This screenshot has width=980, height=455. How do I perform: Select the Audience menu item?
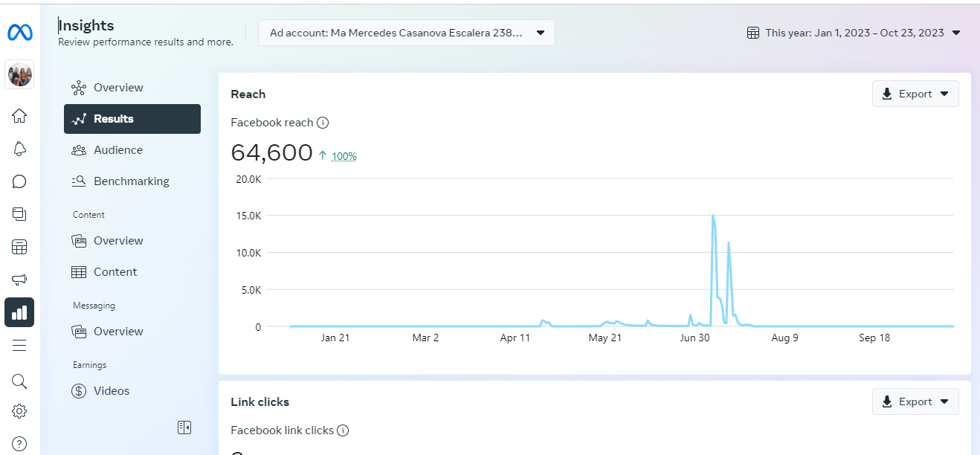[x=117, y=150]
